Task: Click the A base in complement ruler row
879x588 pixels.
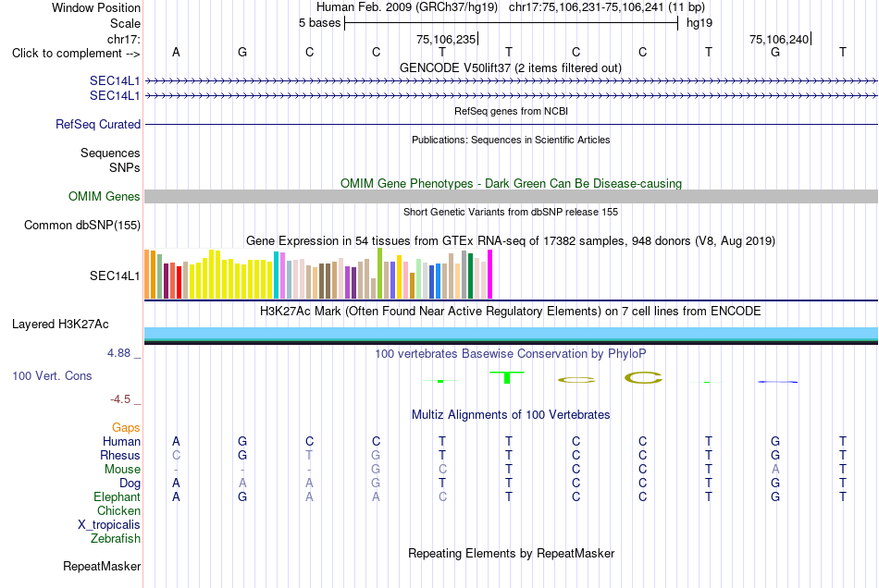Action: click(x=176, y=52)
